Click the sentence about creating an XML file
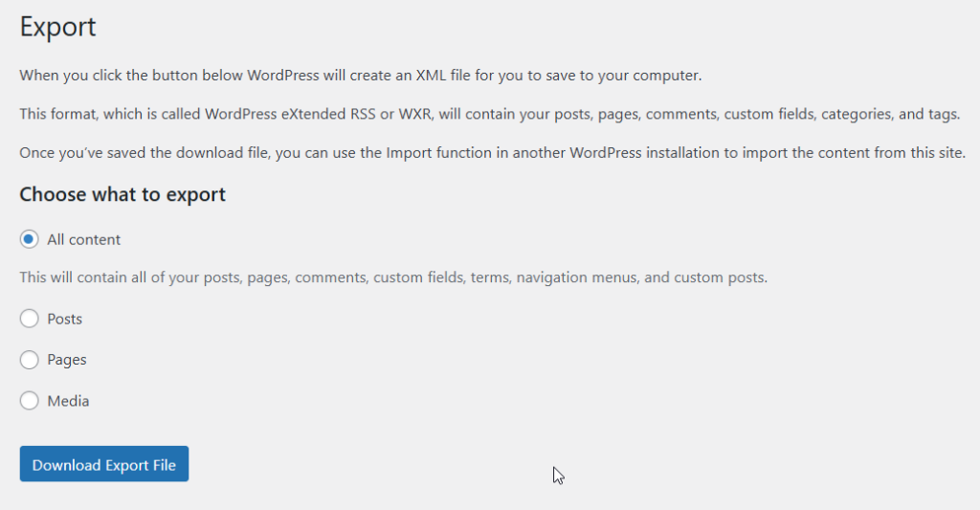 pos(362,76)
